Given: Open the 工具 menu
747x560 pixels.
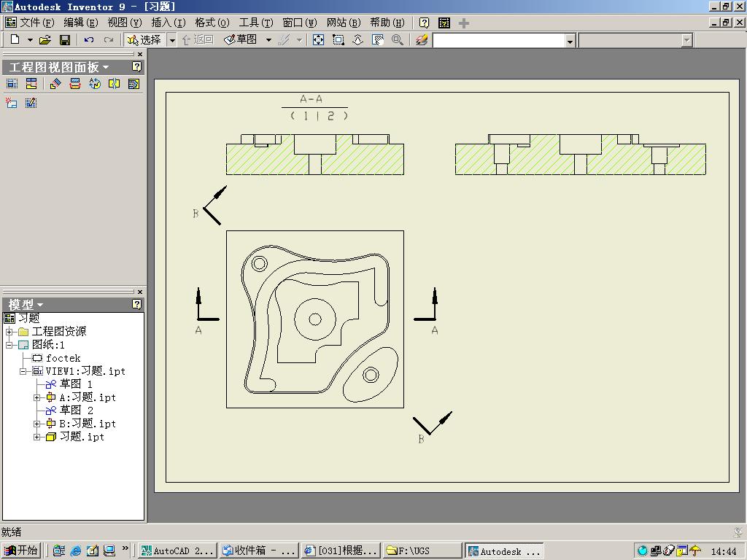Looking at the screenshot, I should coord(256,23).
